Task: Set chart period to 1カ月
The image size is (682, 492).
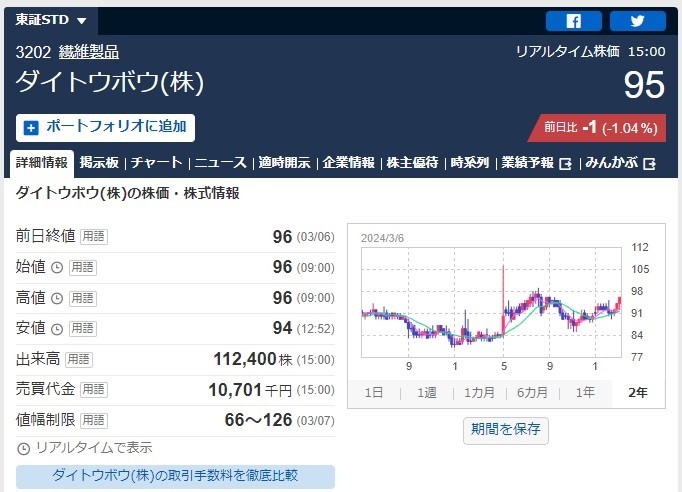Action: (479, 393)
